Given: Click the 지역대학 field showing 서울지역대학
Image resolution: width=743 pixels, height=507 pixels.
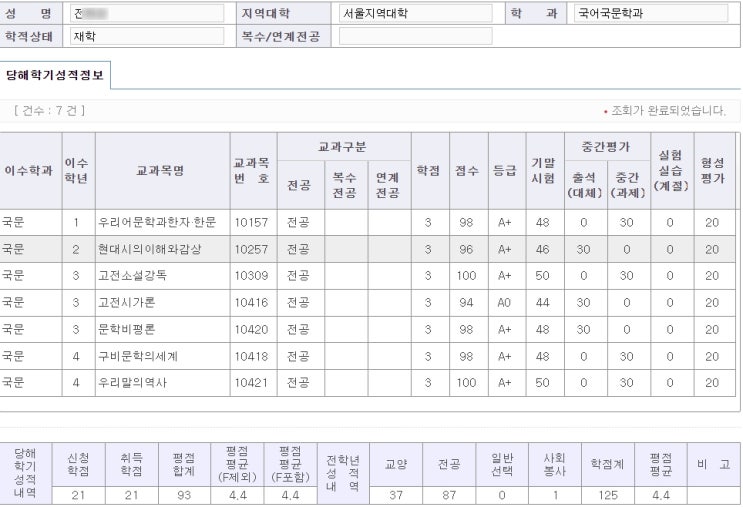Looking at the screenshot, I should coord(416,13).
